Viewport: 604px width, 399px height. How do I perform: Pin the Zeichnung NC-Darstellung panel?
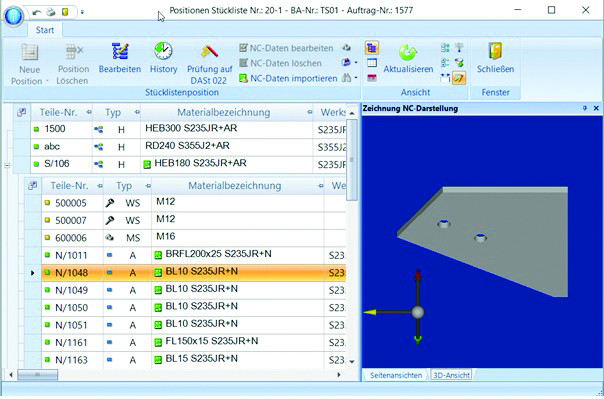tap(585, 109)
